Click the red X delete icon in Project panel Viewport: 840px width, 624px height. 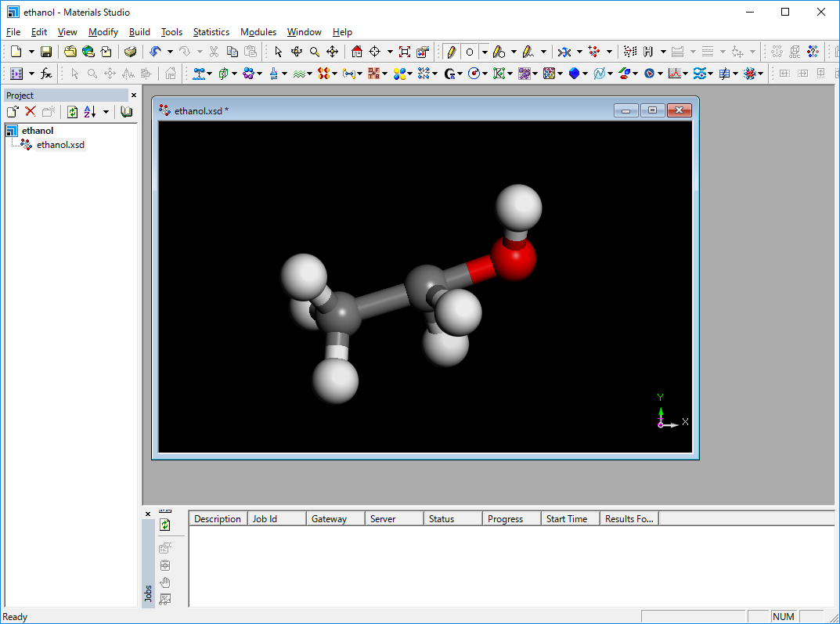tap(31, 112)
